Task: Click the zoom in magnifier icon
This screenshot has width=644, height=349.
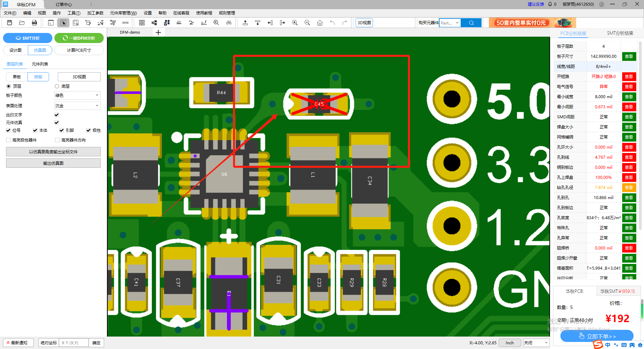Action: pyautogui.click(x=295, y=23)
